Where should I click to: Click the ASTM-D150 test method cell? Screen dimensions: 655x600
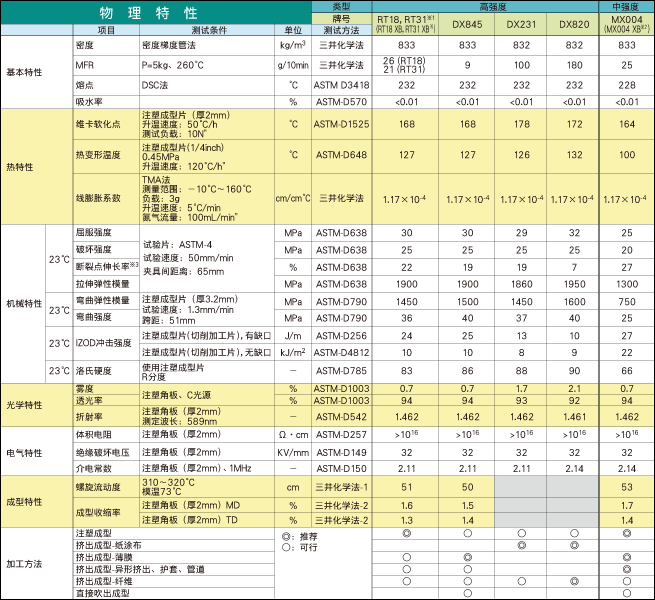(x=341, y=469)
